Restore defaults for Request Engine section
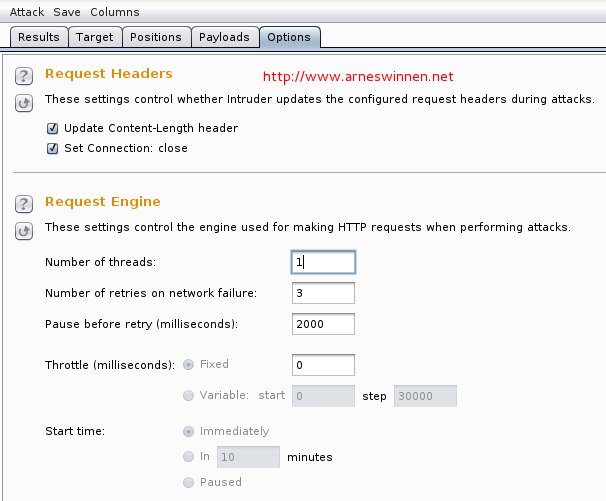 pos(24,230)
